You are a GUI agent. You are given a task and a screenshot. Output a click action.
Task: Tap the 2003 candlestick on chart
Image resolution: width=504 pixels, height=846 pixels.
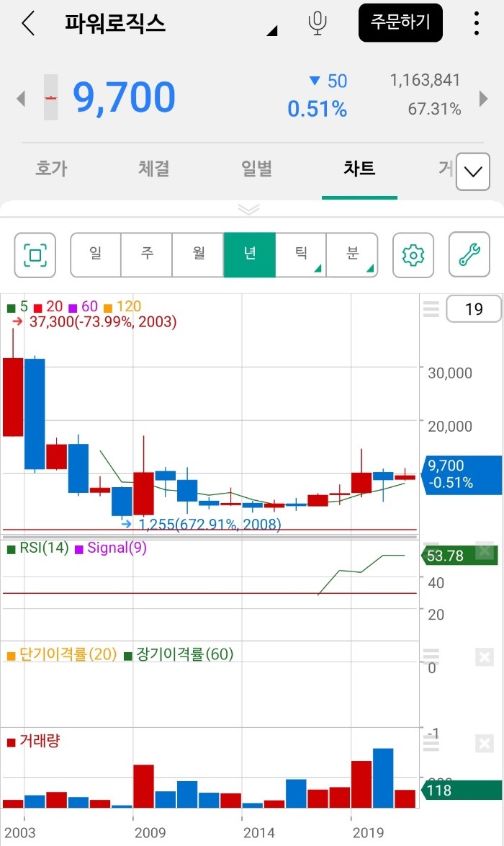click(13, 396)
